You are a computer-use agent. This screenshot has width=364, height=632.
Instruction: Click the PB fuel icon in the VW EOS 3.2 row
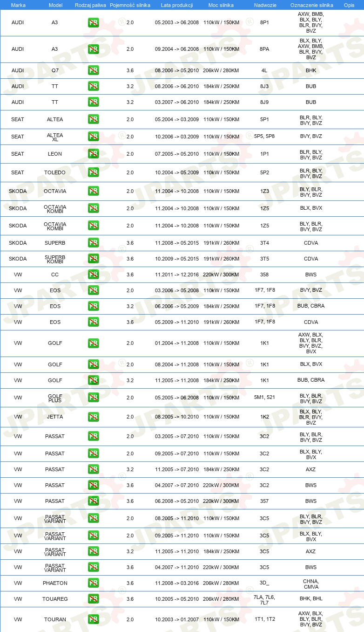(93, 306)
